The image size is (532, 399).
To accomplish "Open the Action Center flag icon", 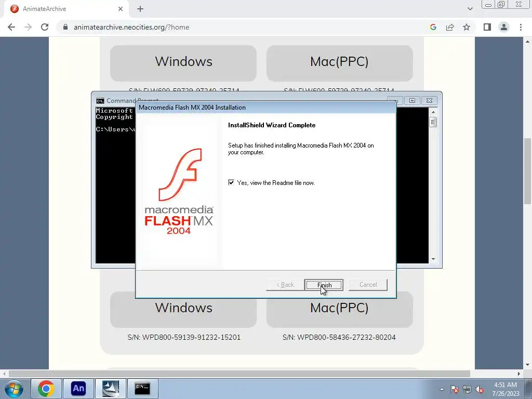I will pyautogui.click(x=454, y=389).
